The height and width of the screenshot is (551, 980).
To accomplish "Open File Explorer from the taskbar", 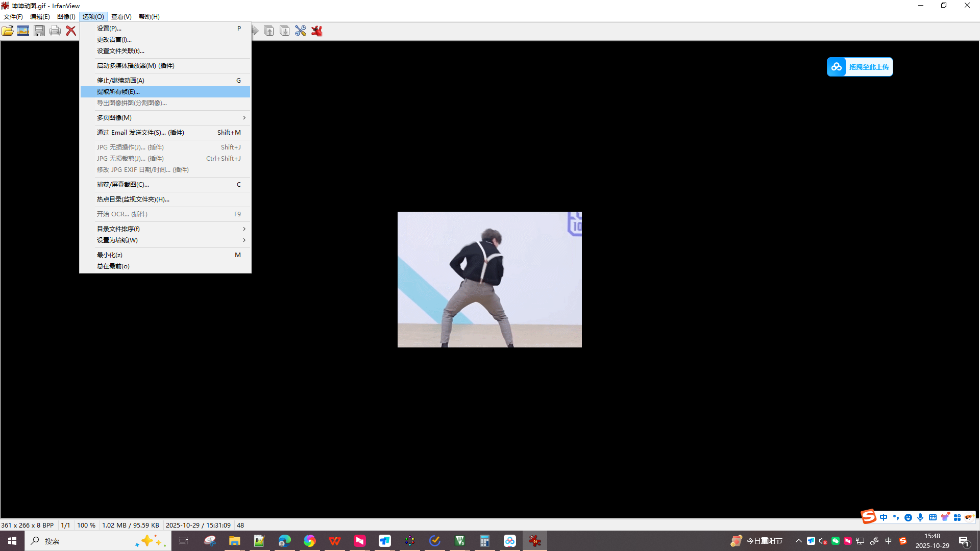I will coord(234,541).
